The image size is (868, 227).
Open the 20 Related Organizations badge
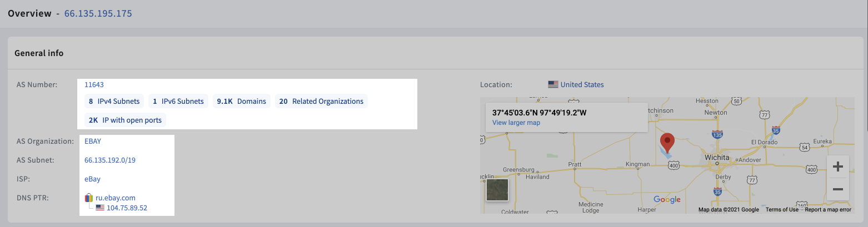pyautogui.click(x=321, y=101)
